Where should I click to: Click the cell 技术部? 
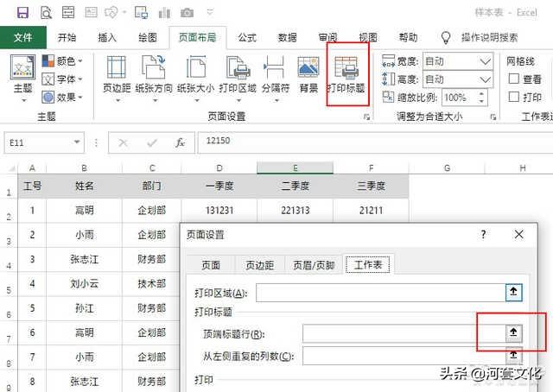[152, 284]
